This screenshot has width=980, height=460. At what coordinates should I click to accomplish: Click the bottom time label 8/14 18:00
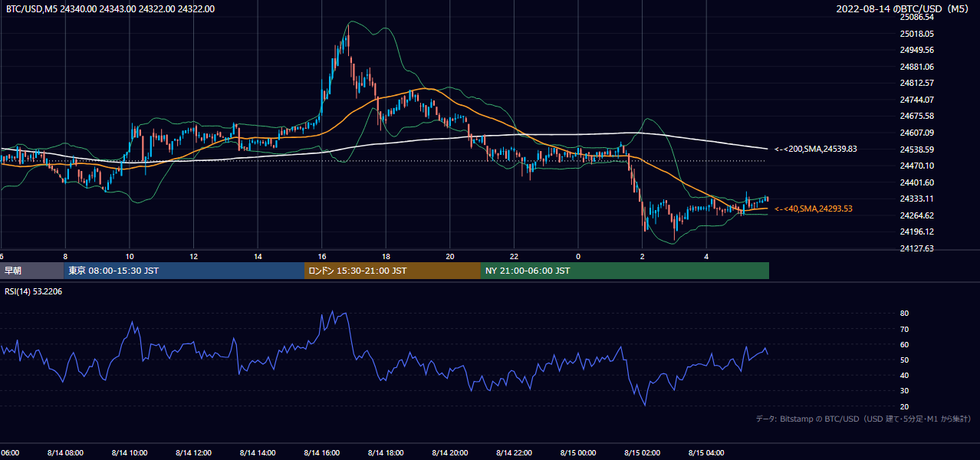(386, 453)
